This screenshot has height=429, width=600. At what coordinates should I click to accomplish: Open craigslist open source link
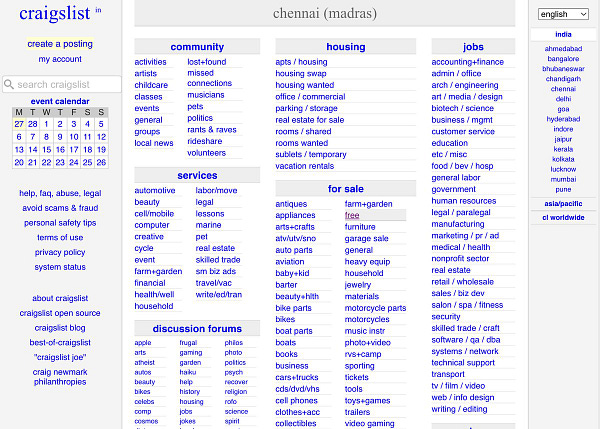60,313
